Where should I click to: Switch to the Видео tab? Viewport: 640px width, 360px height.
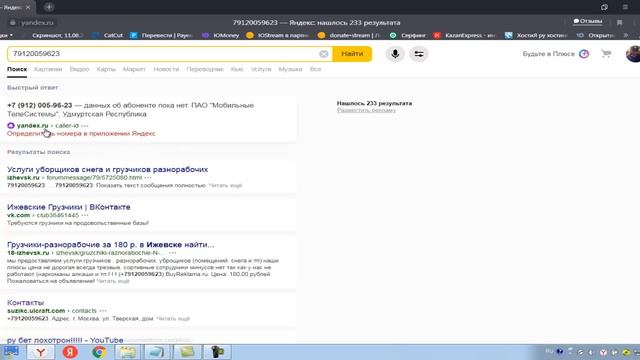[x=79, y=69]
